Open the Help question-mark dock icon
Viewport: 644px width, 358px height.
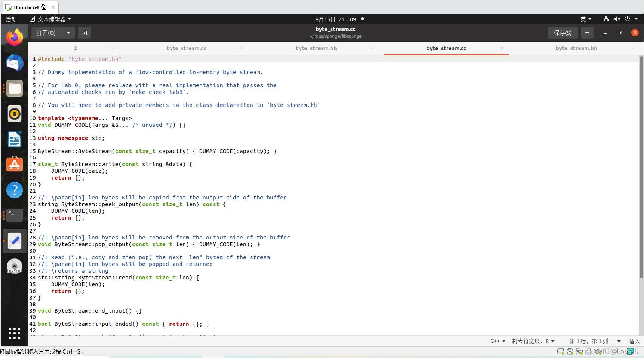coord(15,190)
